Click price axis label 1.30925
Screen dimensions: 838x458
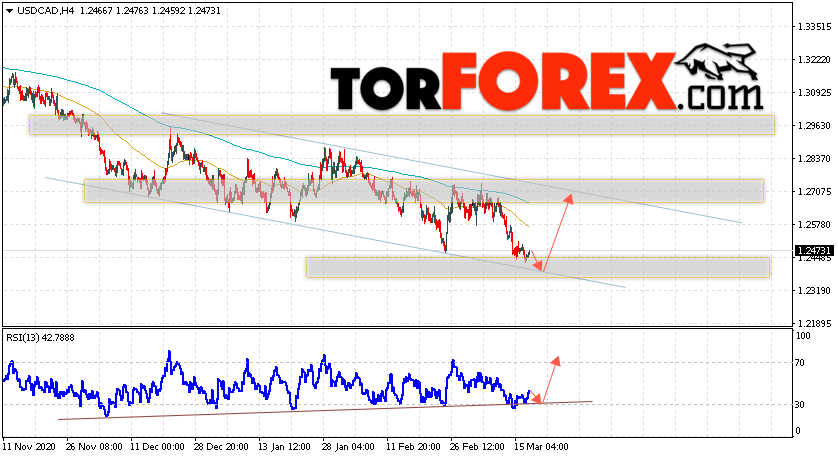[x=814, y=93]
